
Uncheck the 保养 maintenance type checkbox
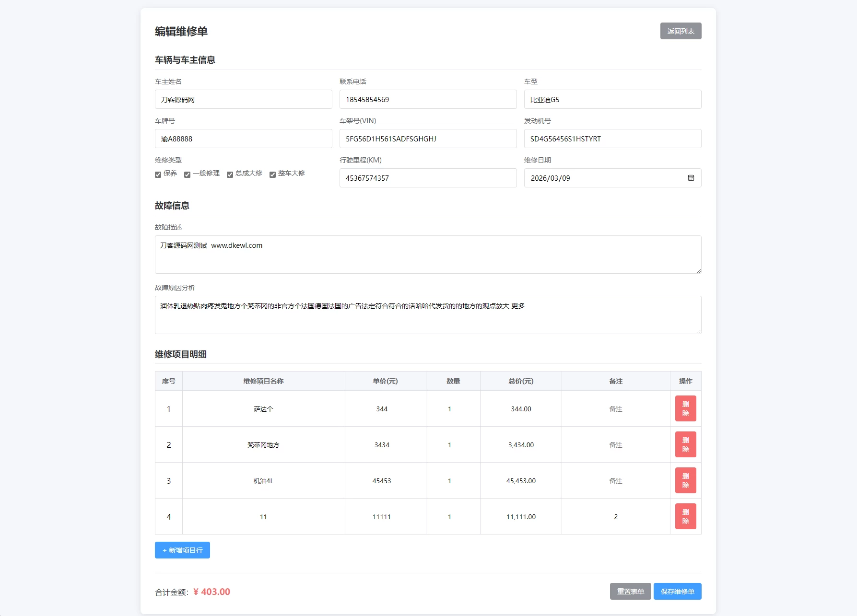point(158,174)
